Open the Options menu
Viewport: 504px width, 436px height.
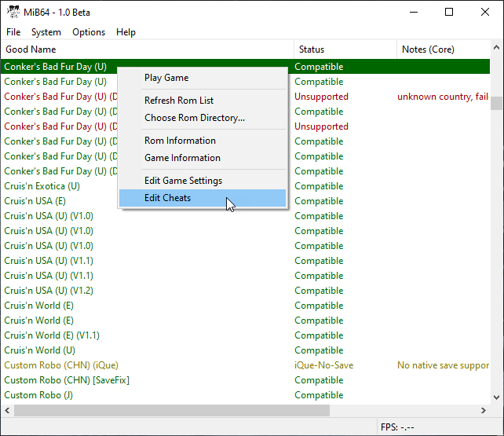tap(89, 32)
